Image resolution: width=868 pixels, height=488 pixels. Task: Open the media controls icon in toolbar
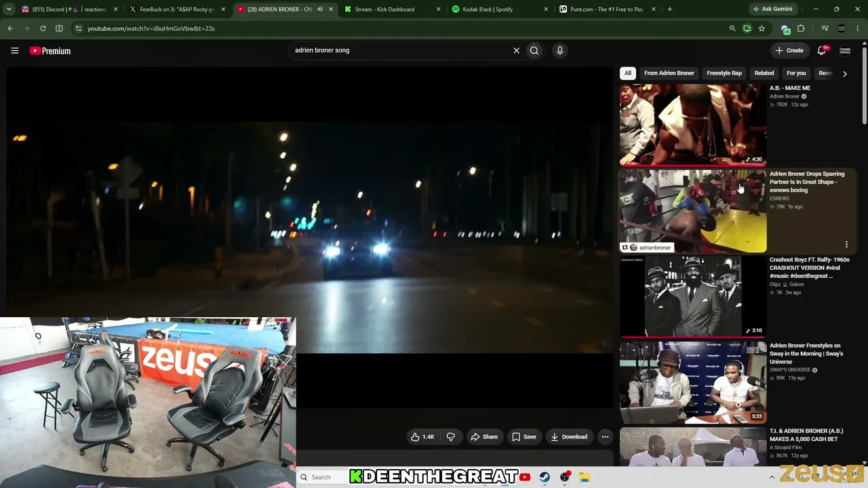coord(825,28)
